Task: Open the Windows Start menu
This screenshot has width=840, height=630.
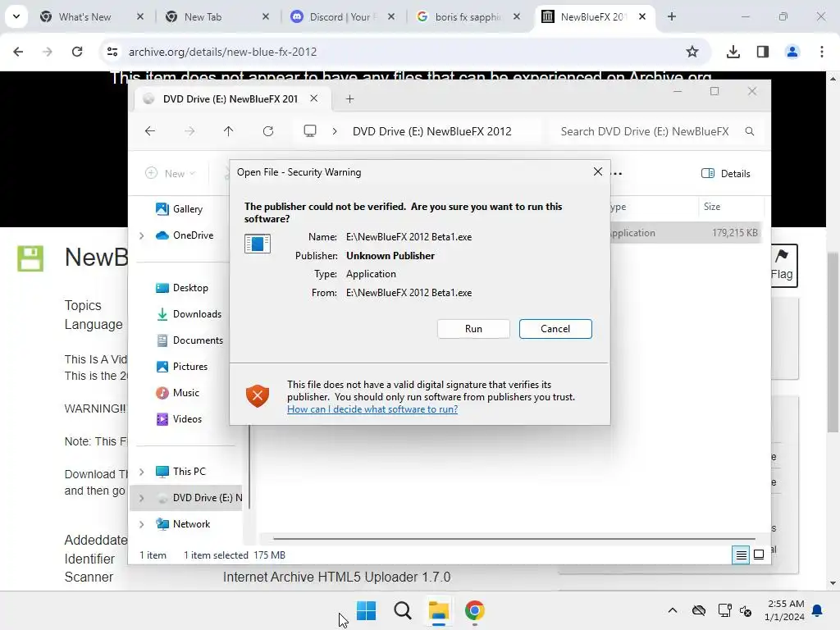Action: click(x=367, y=610)
